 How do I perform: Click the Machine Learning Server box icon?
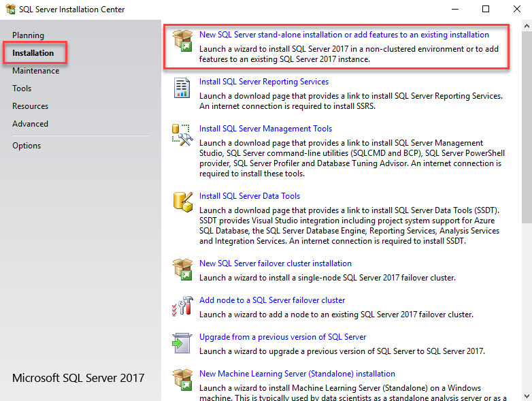tap(182, 380)
